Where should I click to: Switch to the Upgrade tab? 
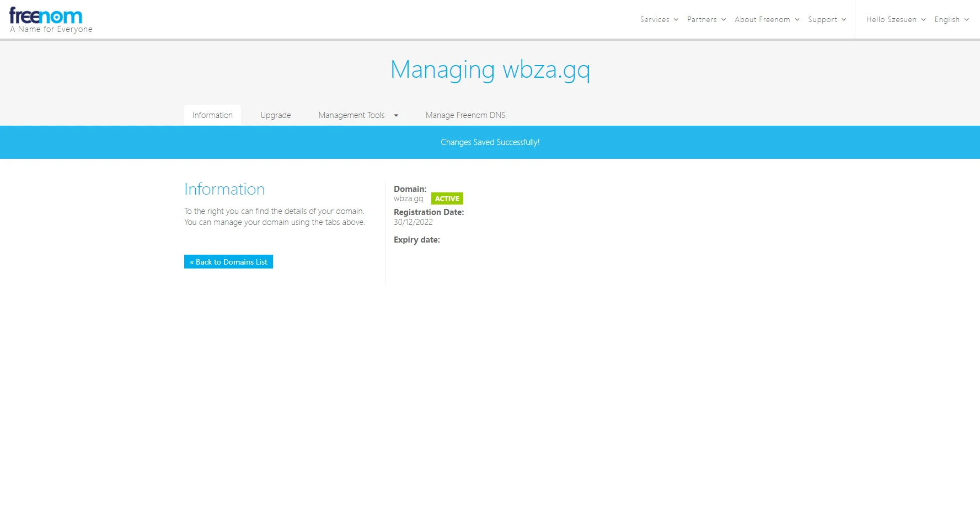pyautogui.click(x=275, y=115)
